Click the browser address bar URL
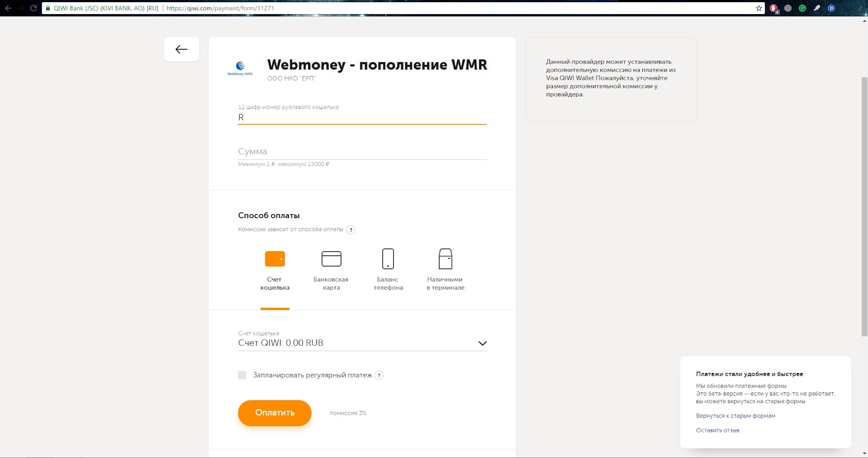The height and width of the screenshot is (458, 868). coord(220,8)
